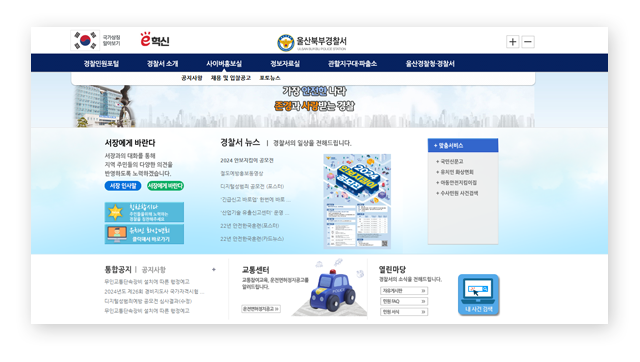Open the 경찰민원포털 menu
Screen dimensions: 640x362
pos(101,64)
